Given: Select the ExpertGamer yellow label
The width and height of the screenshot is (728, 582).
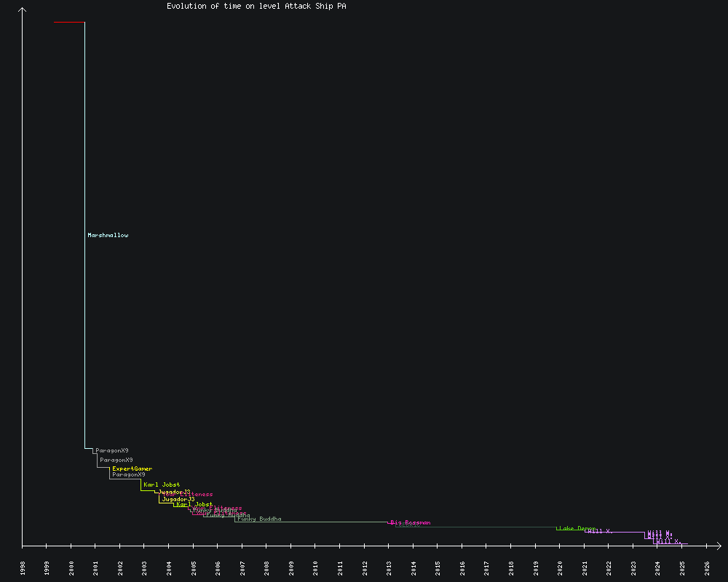Looking at the screenshot, I should [132, 469].
